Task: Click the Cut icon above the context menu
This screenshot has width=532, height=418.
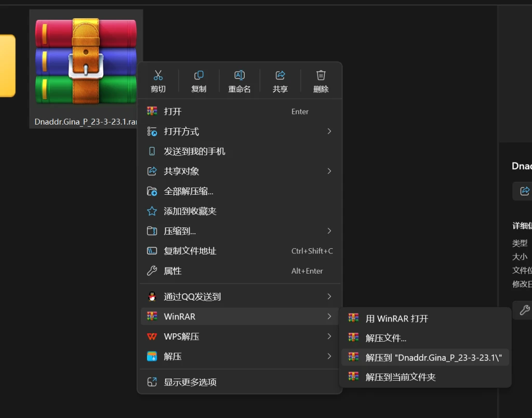Action: pos(158,75)
